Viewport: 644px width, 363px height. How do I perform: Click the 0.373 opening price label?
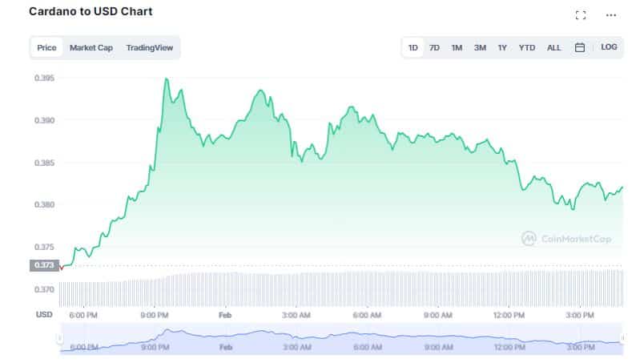[x=44, y=265]
